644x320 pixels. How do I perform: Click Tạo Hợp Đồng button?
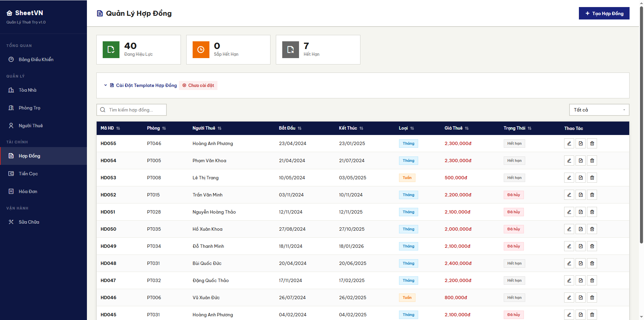pos(604,13)
